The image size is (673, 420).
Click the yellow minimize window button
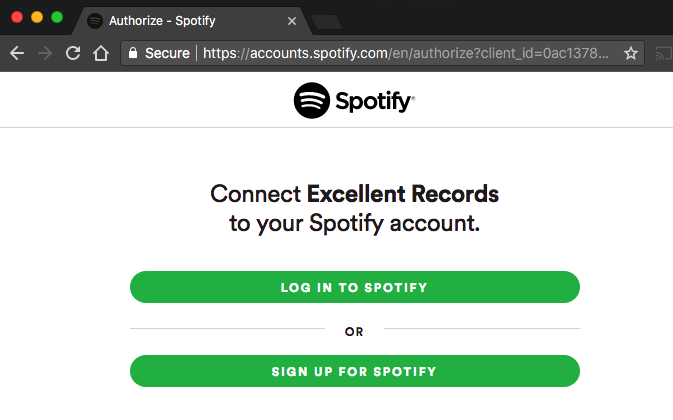37,18
